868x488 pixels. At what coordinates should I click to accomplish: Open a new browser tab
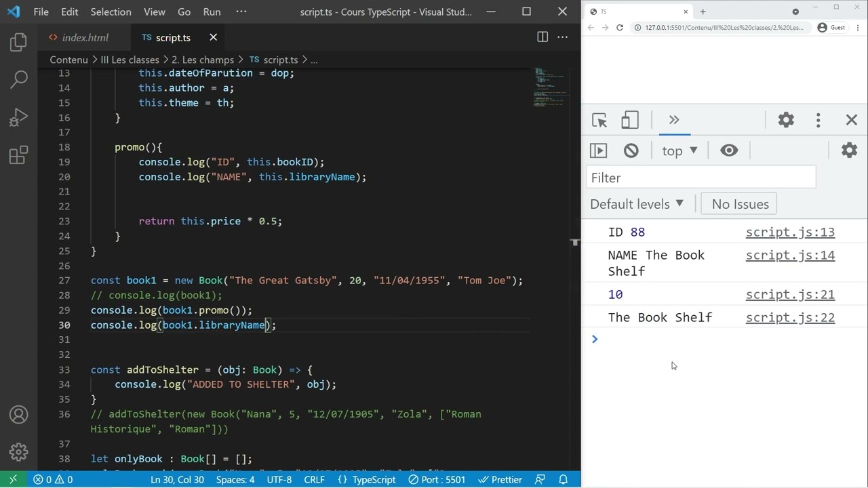point(703,12)
